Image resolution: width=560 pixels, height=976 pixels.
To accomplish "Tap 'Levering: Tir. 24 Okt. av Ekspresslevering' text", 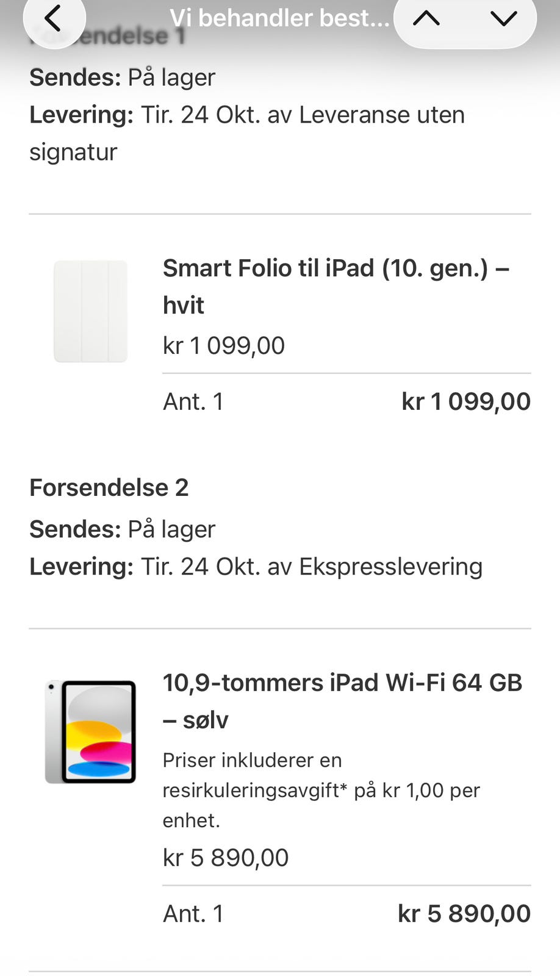I will click(256, 567).
